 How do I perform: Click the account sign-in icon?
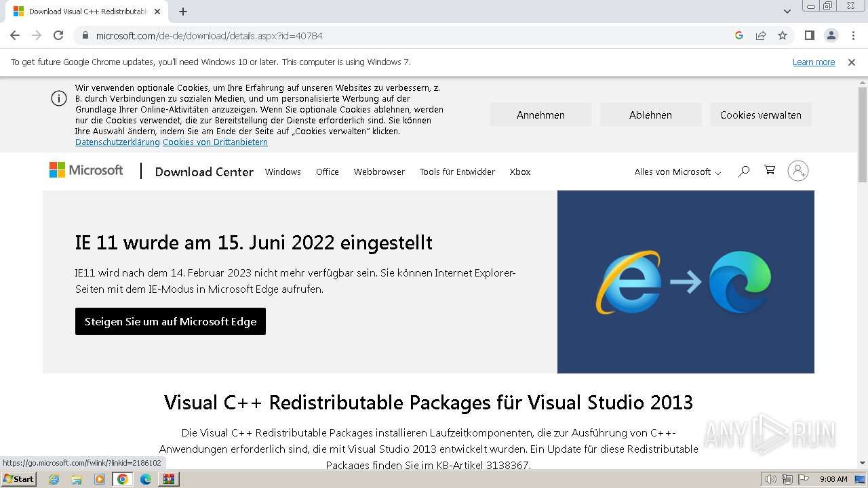pos(798,171)
